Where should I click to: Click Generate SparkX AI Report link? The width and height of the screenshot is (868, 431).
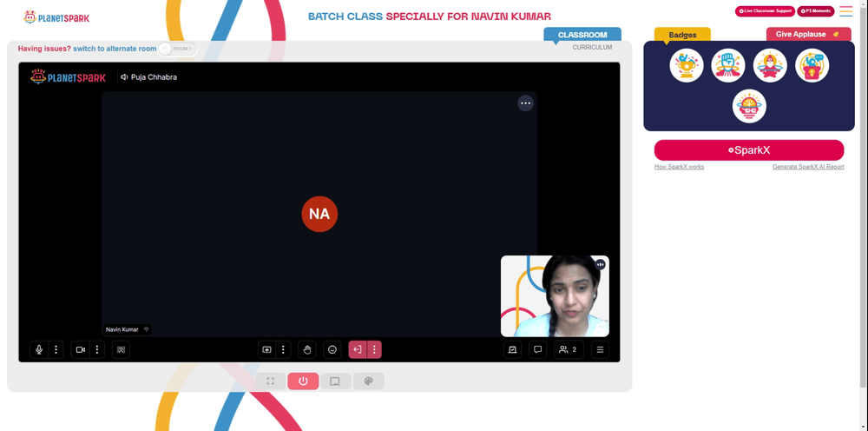point(808,167)
